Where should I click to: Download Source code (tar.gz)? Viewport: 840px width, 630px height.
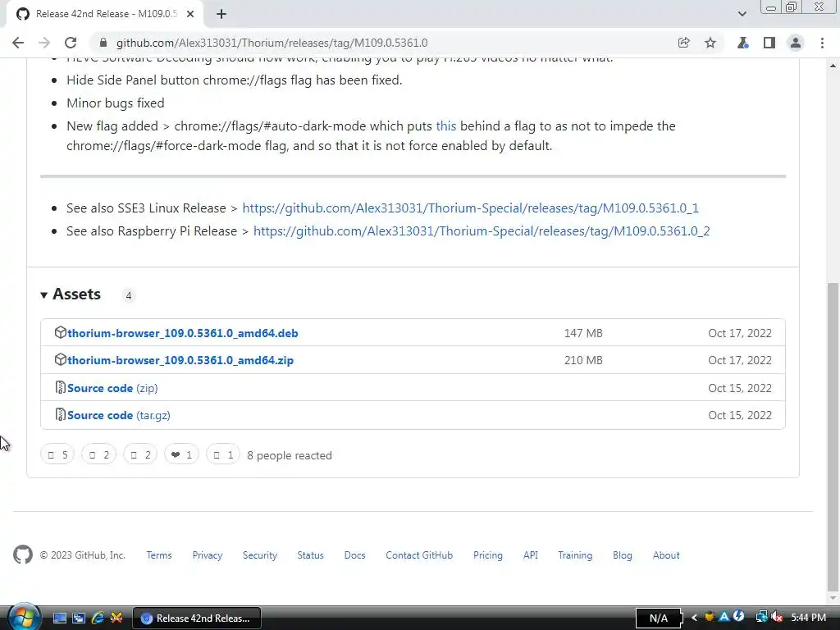point(119,416)
